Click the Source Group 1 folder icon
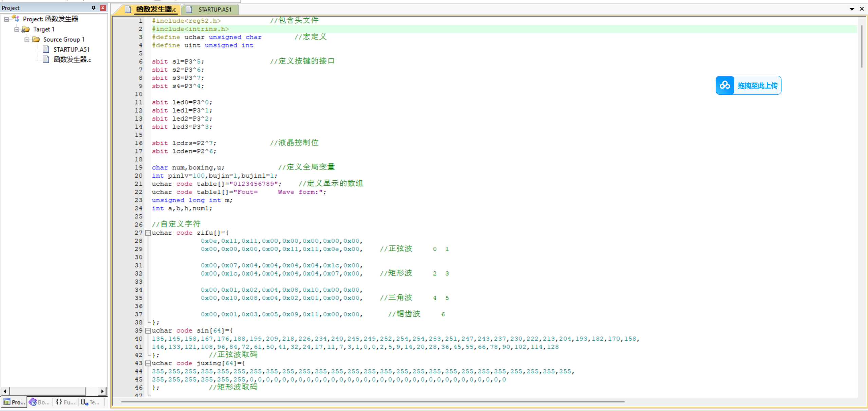 (x=36, y=39)
